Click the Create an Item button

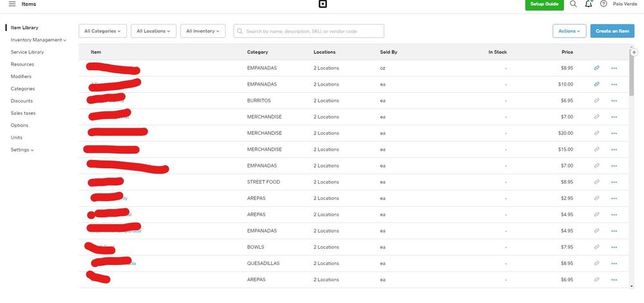(612, 31)
